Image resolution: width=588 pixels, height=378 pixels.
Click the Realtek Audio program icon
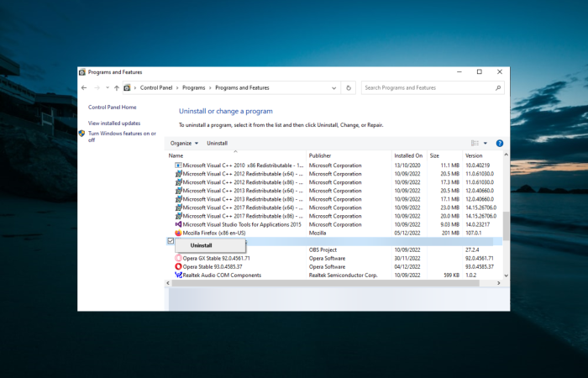pos(178,276)
